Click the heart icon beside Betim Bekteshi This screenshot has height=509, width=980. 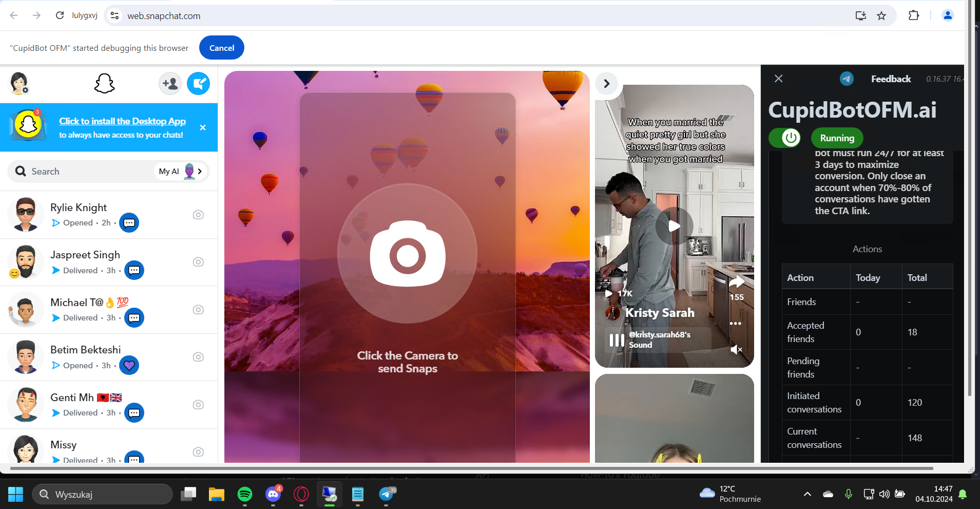(x=129, y=365)
